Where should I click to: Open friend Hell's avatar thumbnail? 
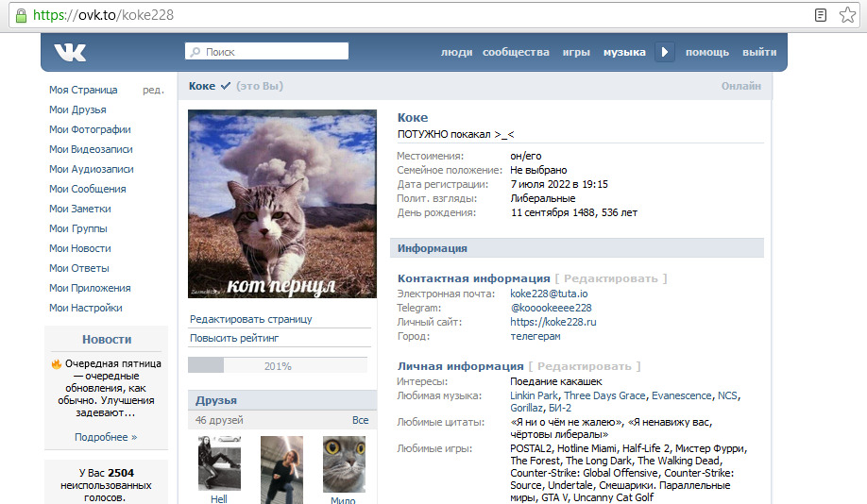pyautogui.click(x=219, y=463)
